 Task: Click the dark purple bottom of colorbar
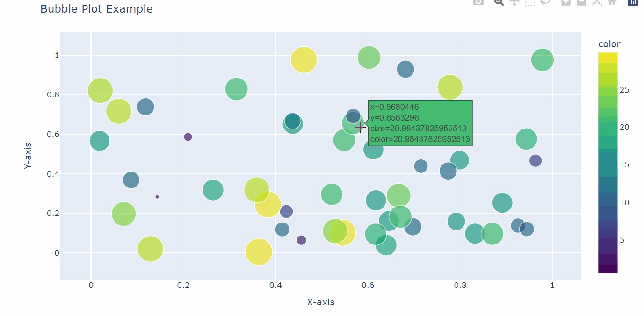(x=608, y=269)
